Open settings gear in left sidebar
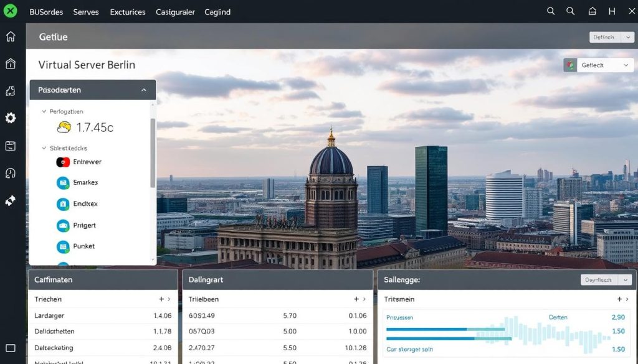The image size is (638, 364). pyautogui.click(x=11, y=118)
